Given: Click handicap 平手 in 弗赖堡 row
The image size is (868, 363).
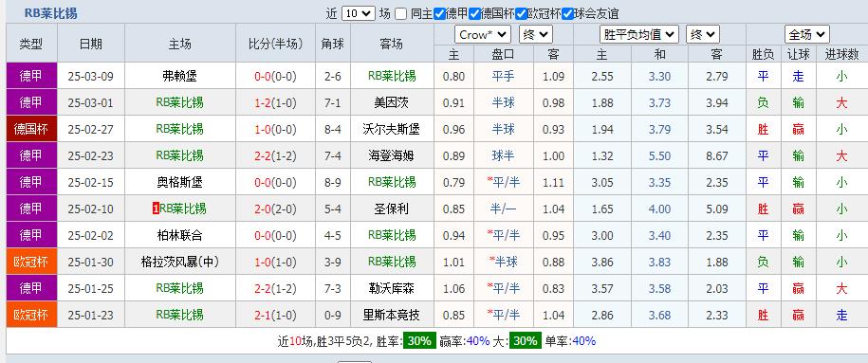Looking at the screenshot, I should coord(503,76).
